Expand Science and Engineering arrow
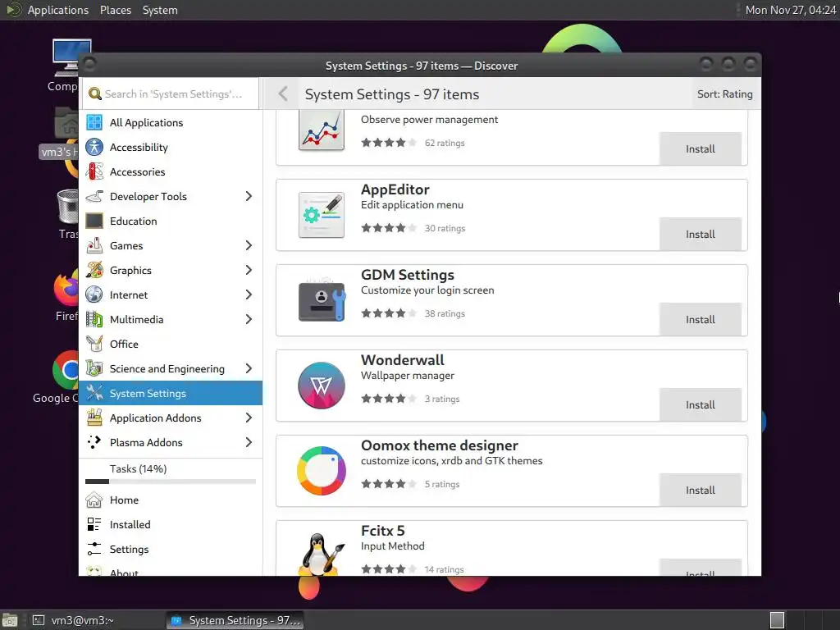Viewport: 840px width, 630px height. (249, 368)
